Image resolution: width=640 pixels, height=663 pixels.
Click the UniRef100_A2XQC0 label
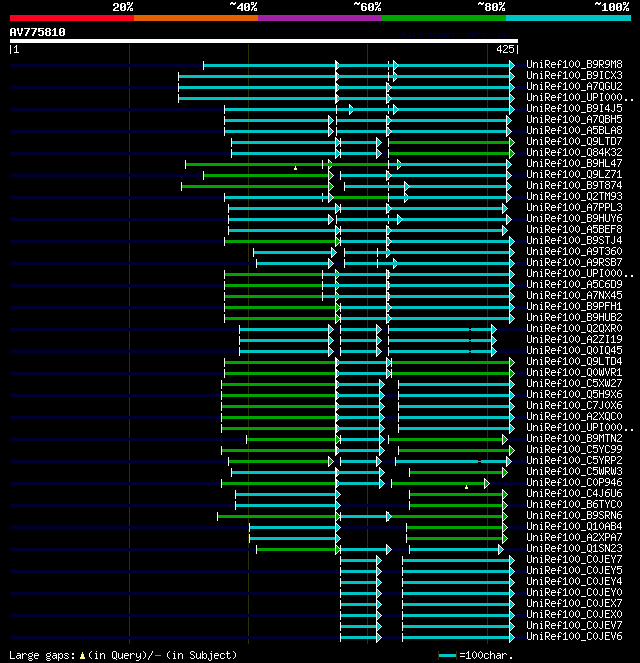click(x=574, y=416)
